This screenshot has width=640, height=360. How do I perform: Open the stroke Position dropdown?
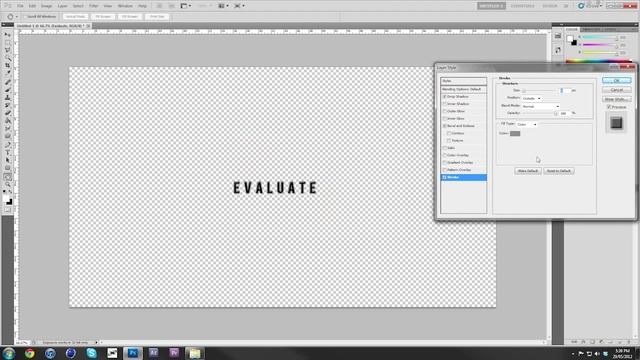point(531,98)
